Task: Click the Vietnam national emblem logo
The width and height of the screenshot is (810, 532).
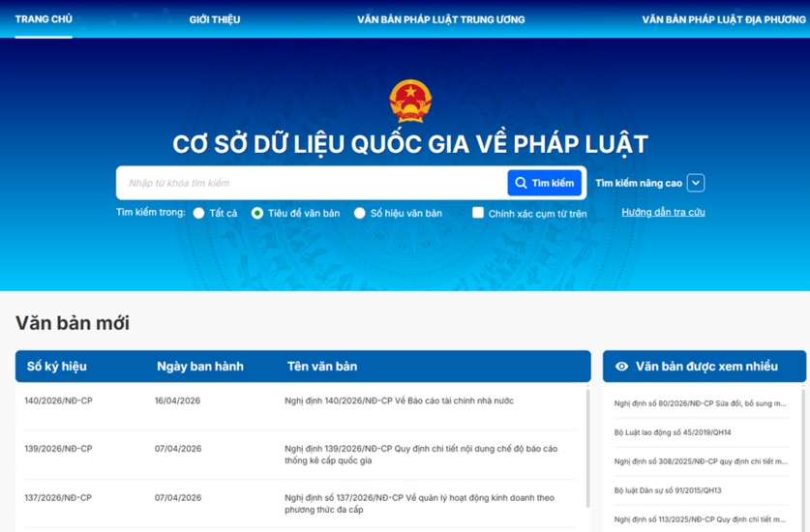Action: pos(410,101)
